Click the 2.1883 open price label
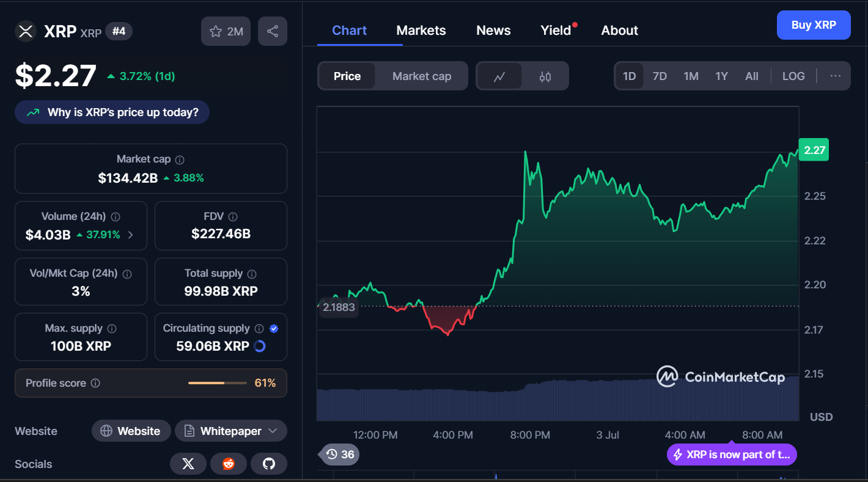The height and width of the screenshot is (482, 868). (x=338, y=307)
